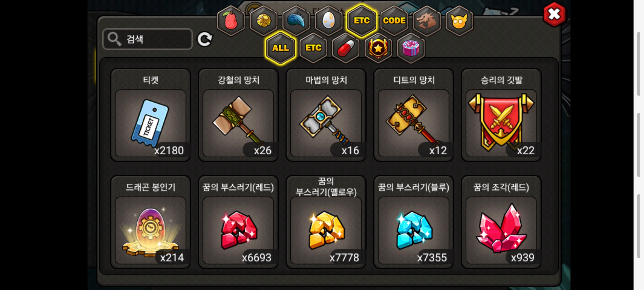Open the golden nugget category hexagon
The height and width of the screenshot is (290, 644).
coord(264,20)
